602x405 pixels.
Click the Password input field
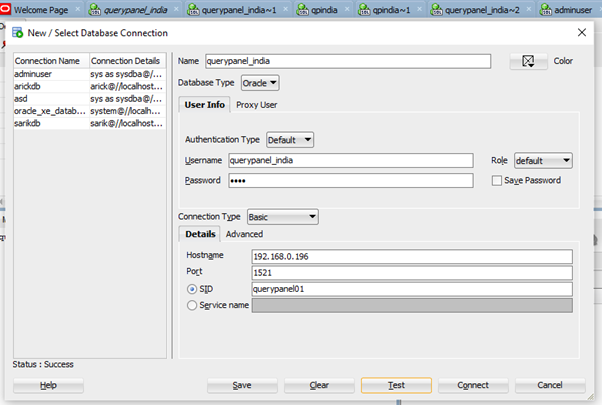point(351,180)
